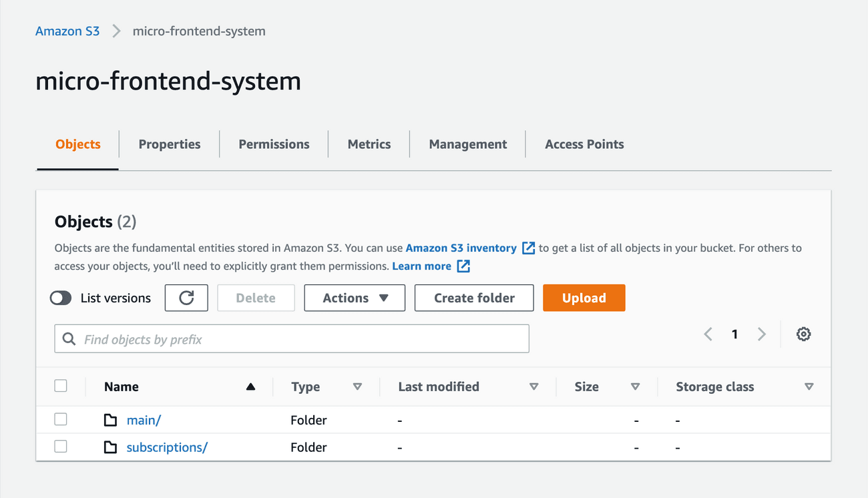Enable the List versions toggle
The height and width of the screenshot is (498, 868).
61,298
